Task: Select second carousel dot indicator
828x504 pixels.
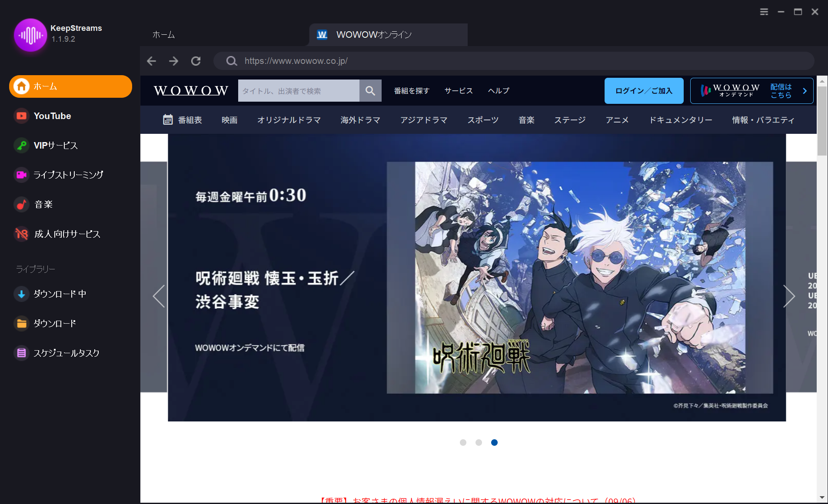Action: [479, 442]
